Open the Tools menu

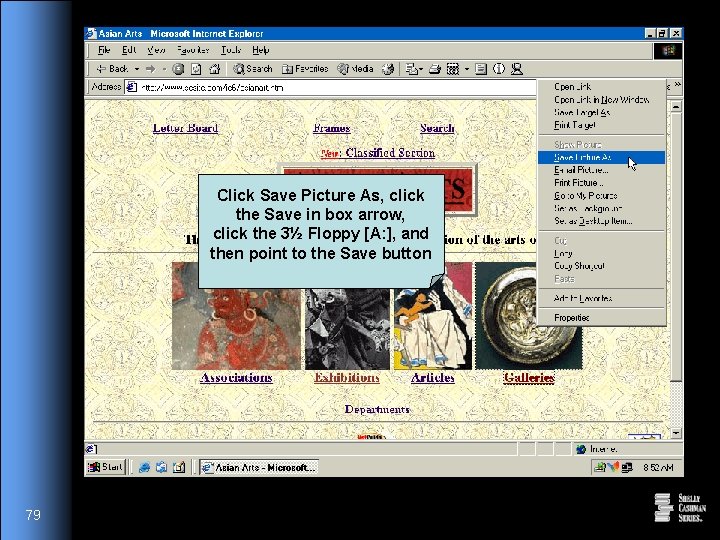(231, 50)
